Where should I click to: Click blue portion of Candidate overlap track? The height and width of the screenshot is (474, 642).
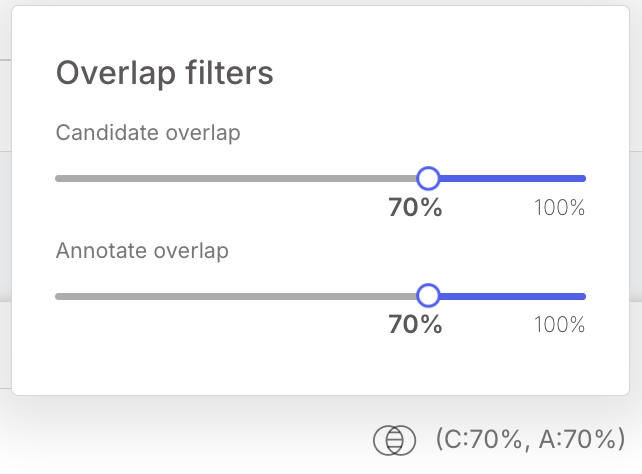512,179
